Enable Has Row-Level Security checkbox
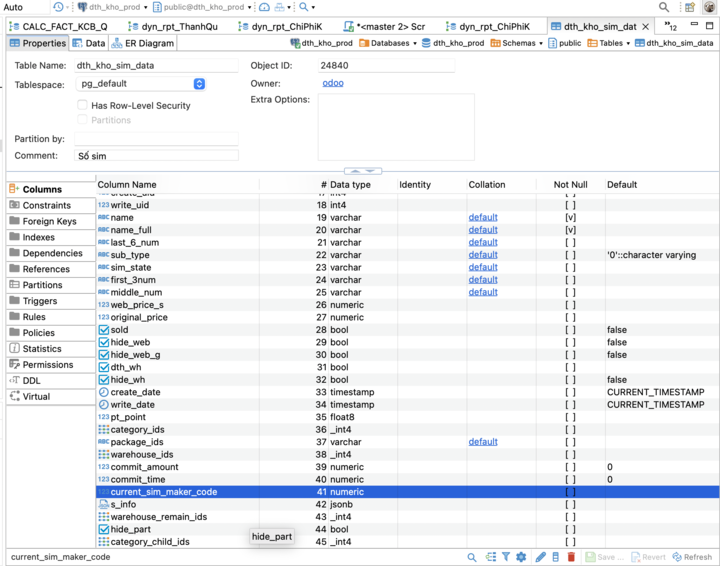The width and height of the screenshot is (720, 566). pyautogui.click(x=83, y=105)
